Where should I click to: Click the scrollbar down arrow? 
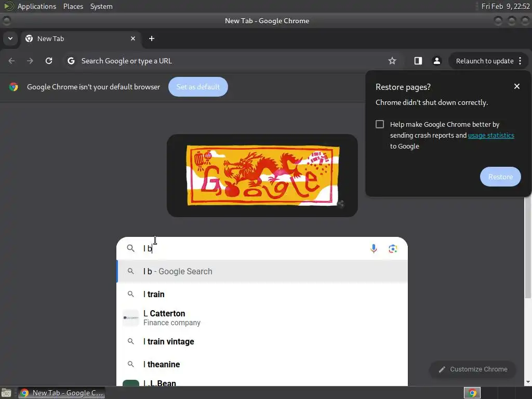[x=528, y=382]
